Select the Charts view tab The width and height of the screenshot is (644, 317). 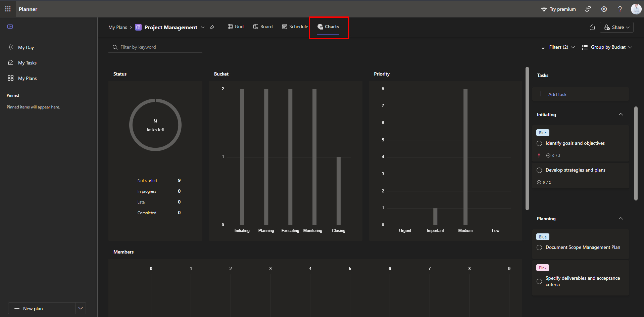pyautogui.click(x=328, y=27)
